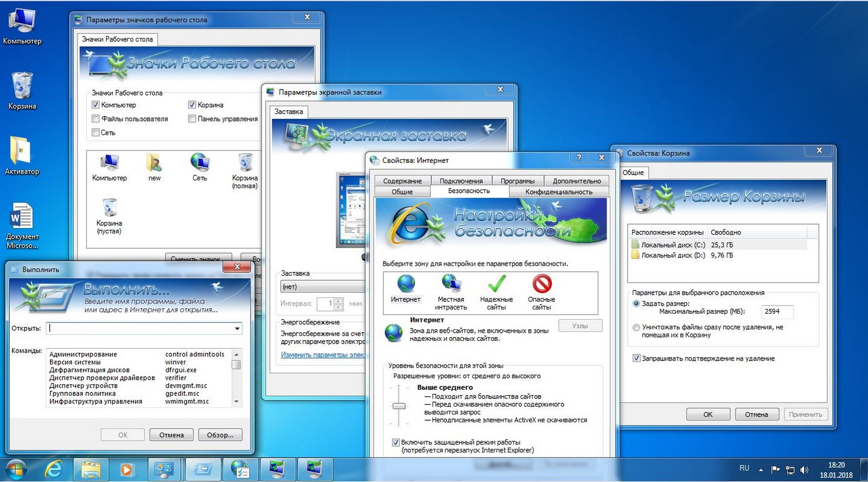This screenshot has width=868, height=482.
Task: Click the RU language indicator in the tray
Action: coord(744,468)
